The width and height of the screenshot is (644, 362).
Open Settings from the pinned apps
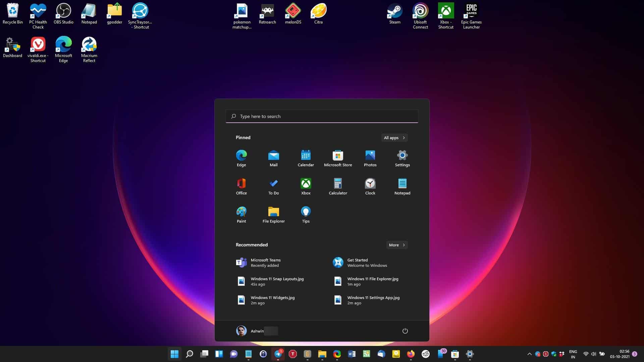(402, 158)
